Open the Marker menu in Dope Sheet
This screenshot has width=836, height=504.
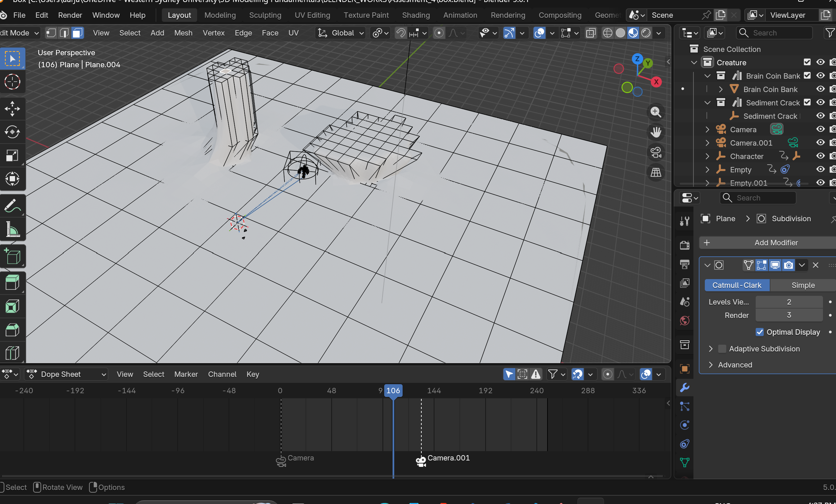click(186, 374)
